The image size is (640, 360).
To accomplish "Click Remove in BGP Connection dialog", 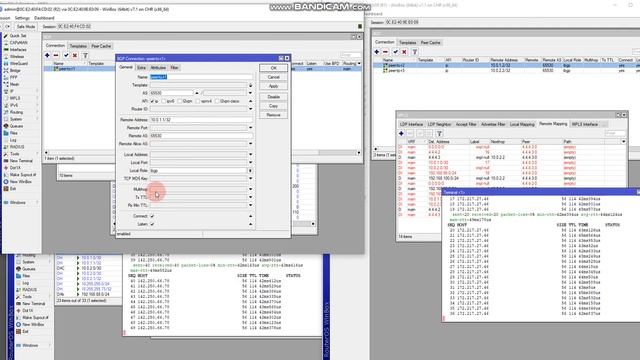I will click(273, 115).
